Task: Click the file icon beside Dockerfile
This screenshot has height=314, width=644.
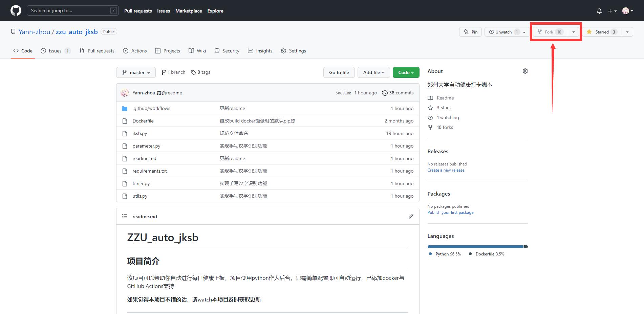Action: 125,121
